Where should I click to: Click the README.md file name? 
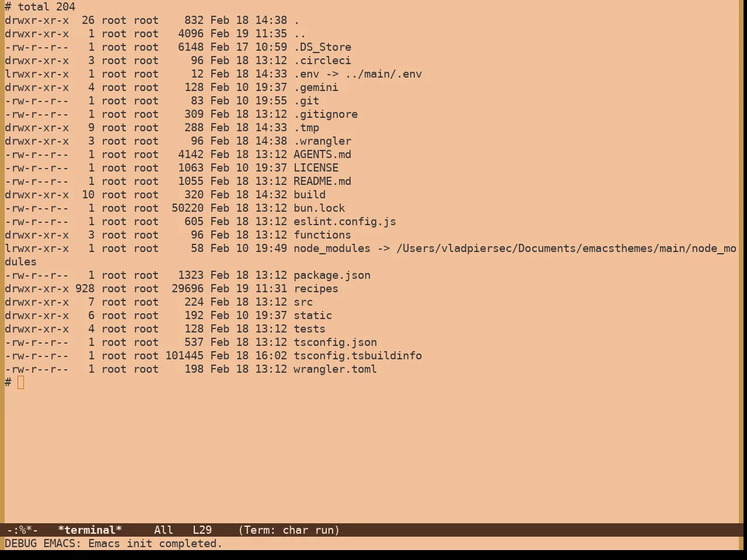click(x=322, y=181)
